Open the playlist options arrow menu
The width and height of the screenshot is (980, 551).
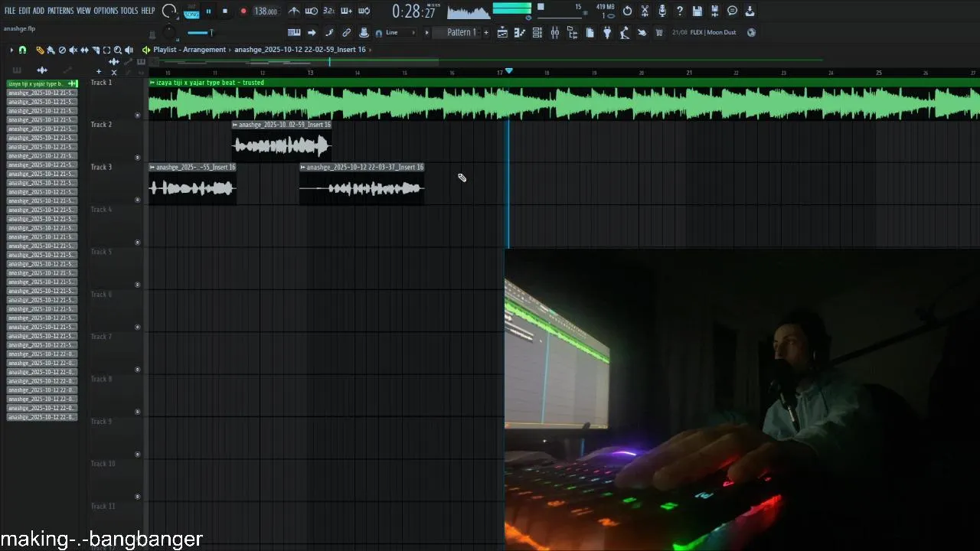11,50
